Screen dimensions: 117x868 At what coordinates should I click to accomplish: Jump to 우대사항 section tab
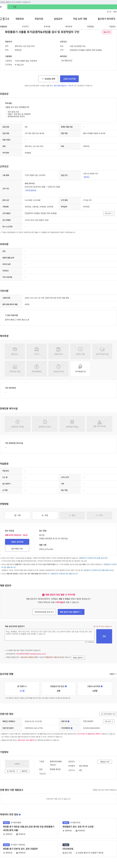pos(47,27)
